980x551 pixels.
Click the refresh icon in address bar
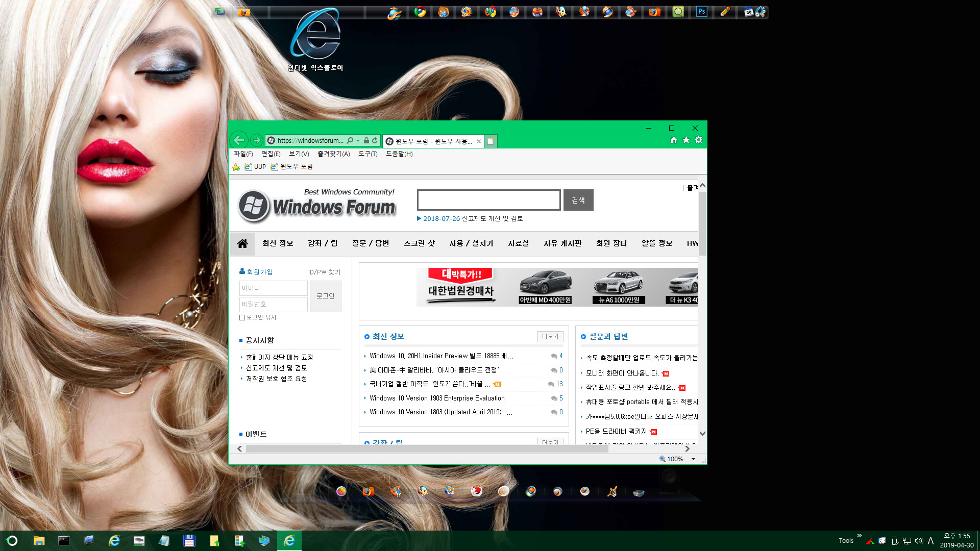375,140
